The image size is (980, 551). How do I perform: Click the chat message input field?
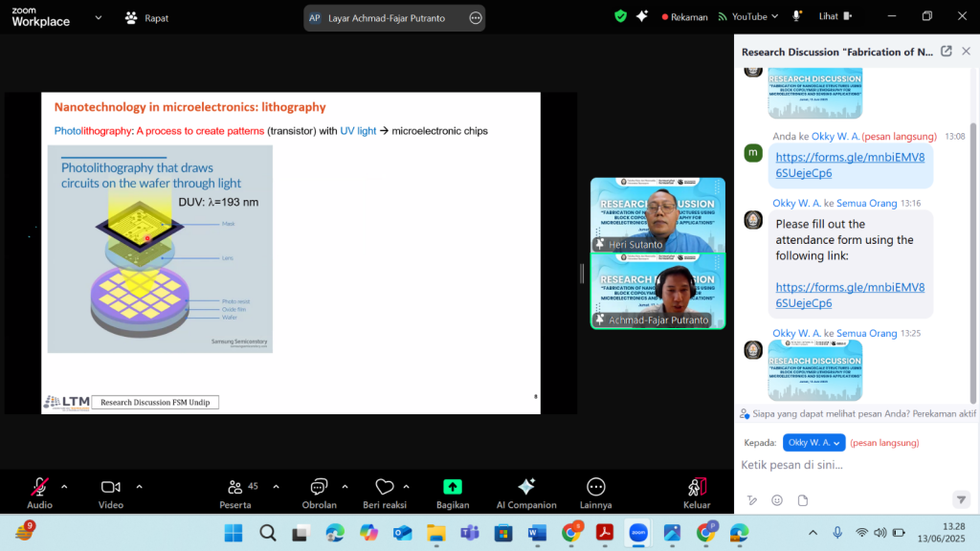pyautogui.click(x=842, y=465)
